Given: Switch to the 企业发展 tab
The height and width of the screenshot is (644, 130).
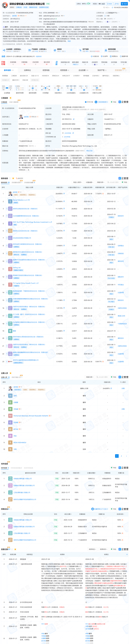Looking at the screenshot, I should (x=83, y=70).
